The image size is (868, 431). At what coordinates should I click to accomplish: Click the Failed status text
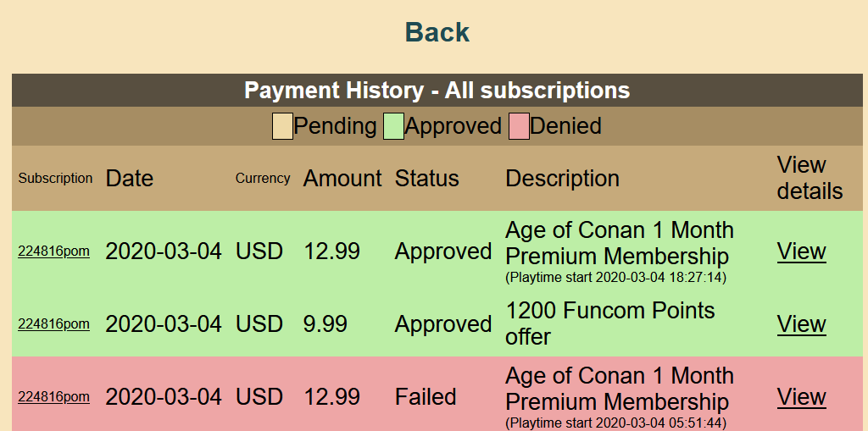426,397
